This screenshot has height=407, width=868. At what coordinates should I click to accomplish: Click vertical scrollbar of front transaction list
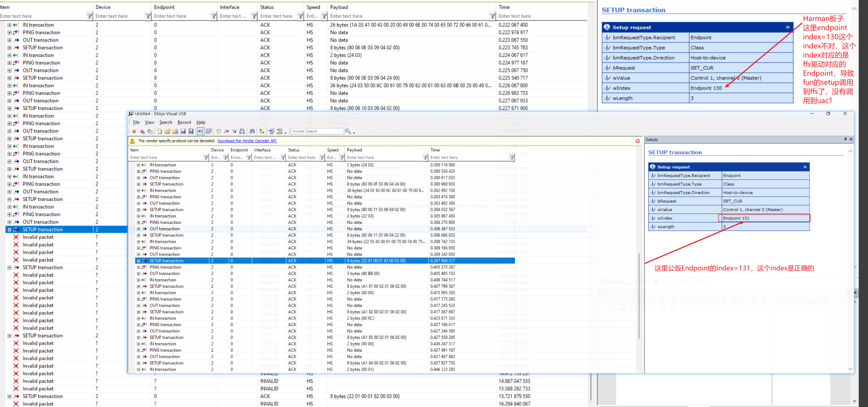[639, 296]
